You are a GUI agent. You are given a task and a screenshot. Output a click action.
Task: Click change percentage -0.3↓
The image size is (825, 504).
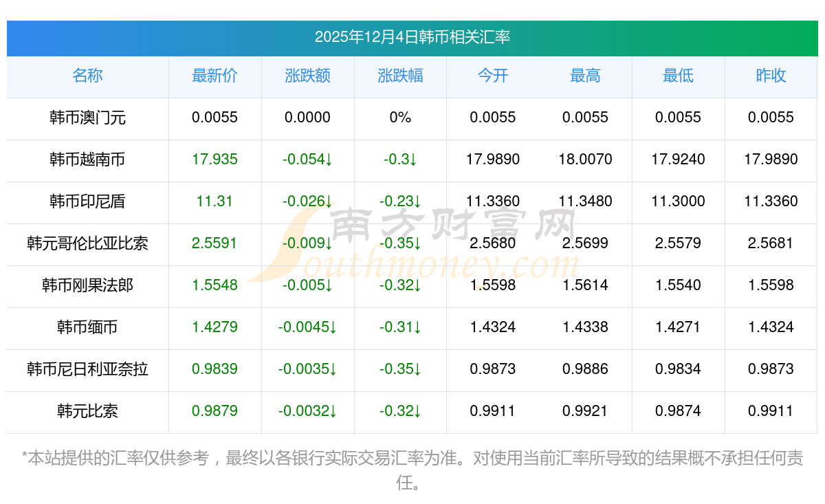pyautogui.click(x=400, y=160)
